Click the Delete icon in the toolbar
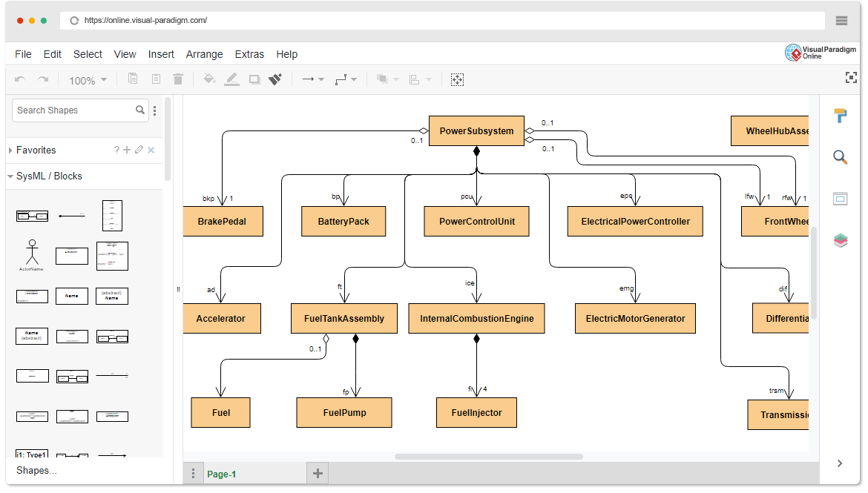The height and width of the screenshot is (493, 868). pyautogui.click(x=177, y=79)
